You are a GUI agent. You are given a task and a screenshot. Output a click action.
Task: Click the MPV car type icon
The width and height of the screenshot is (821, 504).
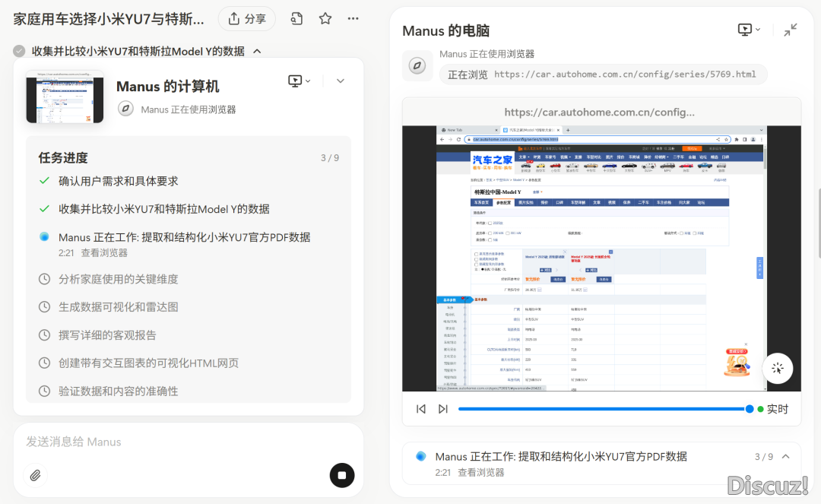(667, 167)
